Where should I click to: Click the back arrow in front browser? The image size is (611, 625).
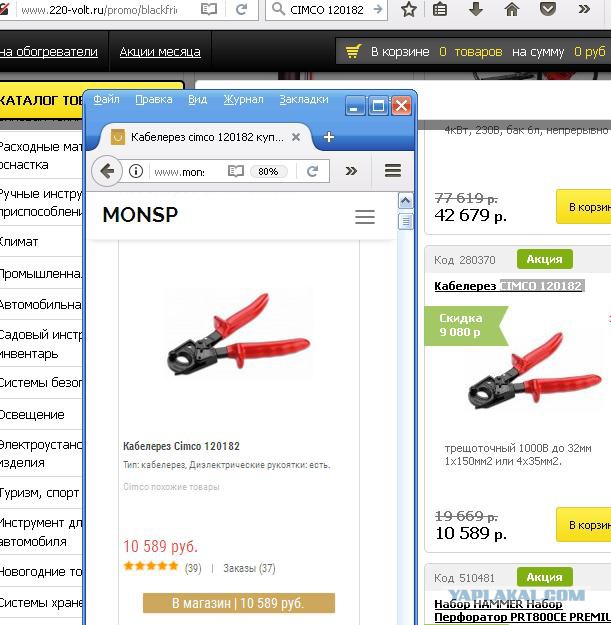coord(106,171)
